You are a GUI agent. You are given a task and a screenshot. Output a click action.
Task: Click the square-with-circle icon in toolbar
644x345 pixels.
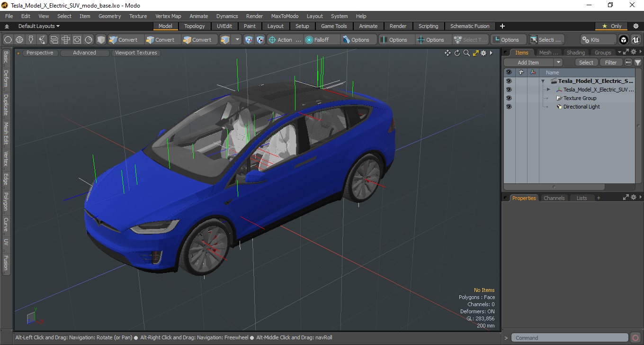pyautogui.click(x=77, y=40)
